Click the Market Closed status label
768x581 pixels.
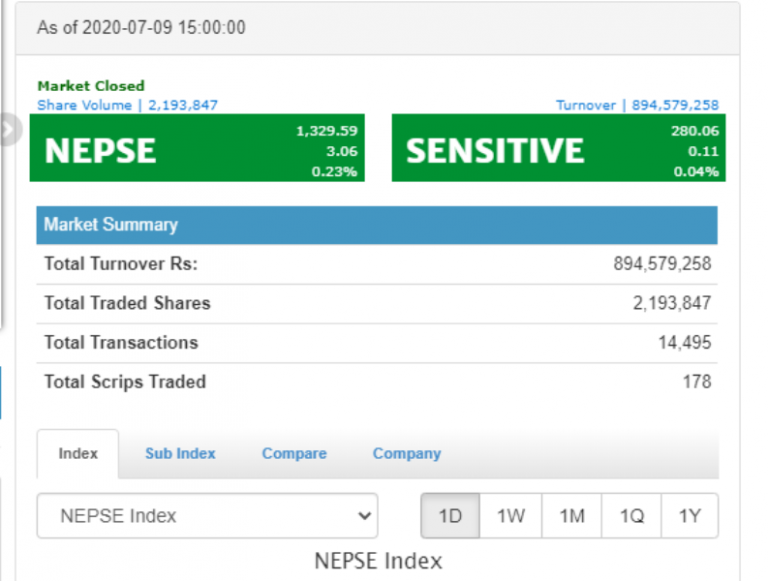[91, 86]
